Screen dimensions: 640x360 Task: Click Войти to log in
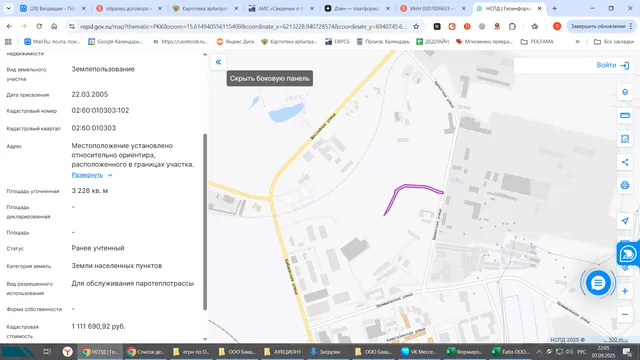(x=612, y=65)
